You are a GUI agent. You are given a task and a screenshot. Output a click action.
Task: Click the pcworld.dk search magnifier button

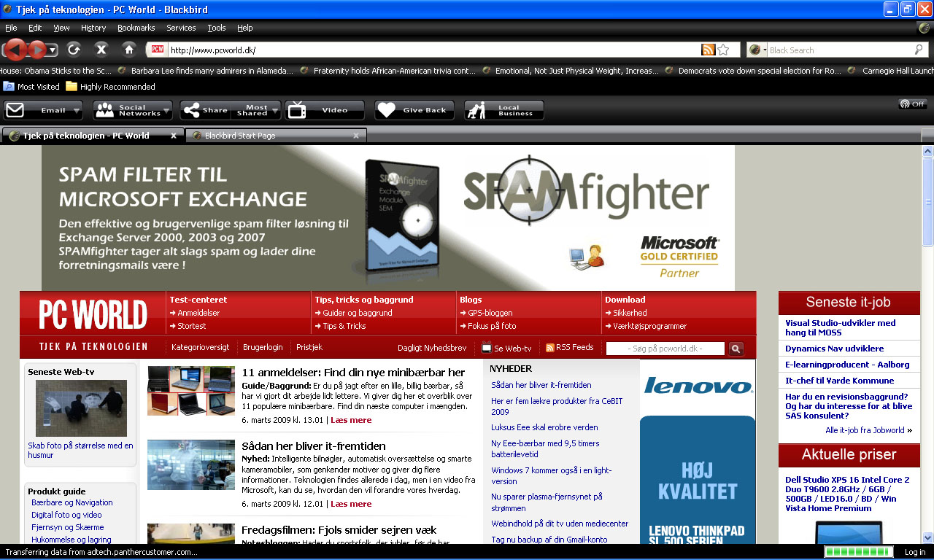coord(736,349)
